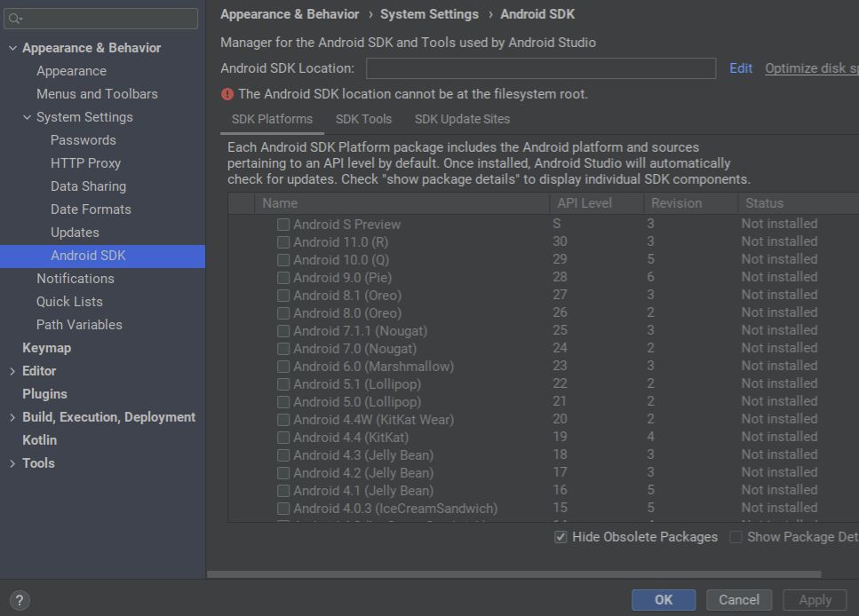Expand the Tools section
Screen dimensions: 859x616
click(x=12, y=463)
